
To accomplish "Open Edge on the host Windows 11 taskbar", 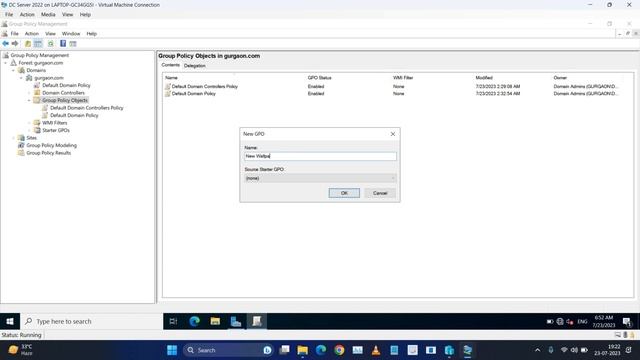I will (321, 350).
